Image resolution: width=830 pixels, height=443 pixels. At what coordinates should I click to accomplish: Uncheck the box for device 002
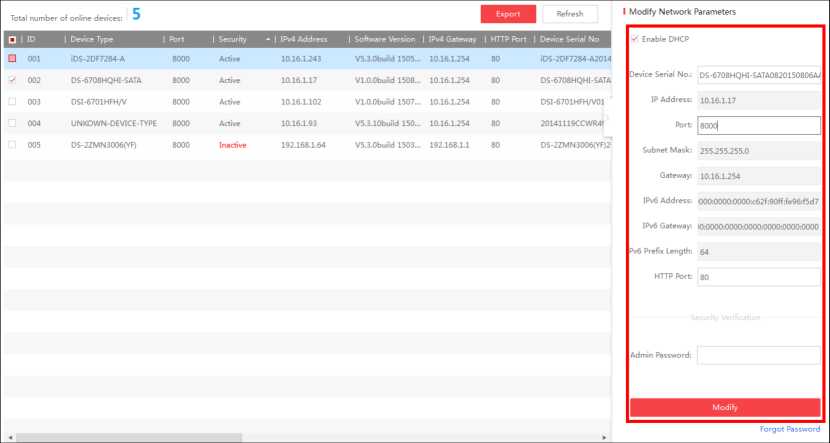tap(11, 79)
